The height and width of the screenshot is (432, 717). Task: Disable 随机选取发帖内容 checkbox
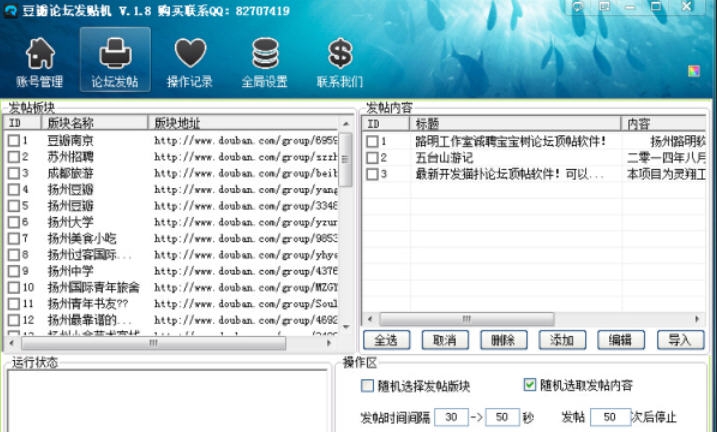tap(530, 384)
